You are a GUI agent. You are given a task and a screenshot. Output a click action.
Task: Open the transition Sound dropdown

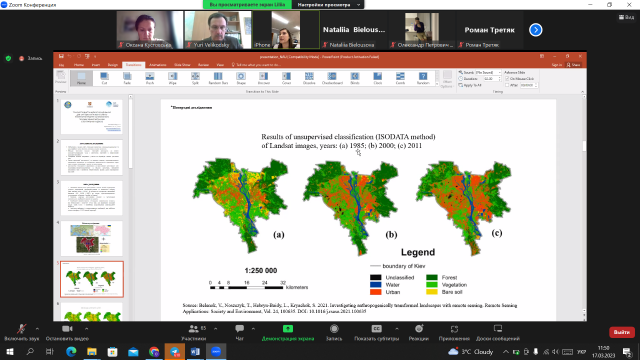click(488, 72)
